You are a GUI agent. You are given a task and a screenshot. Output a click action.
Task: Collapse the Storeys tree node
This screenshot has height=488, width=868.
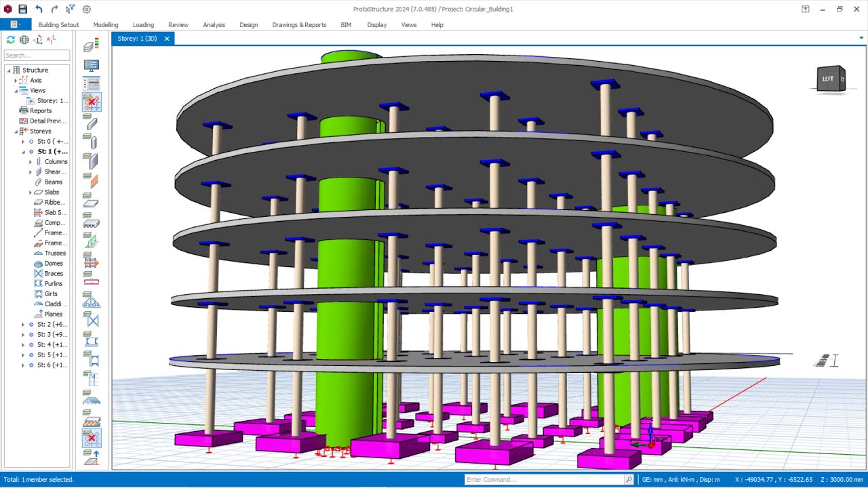16,131
